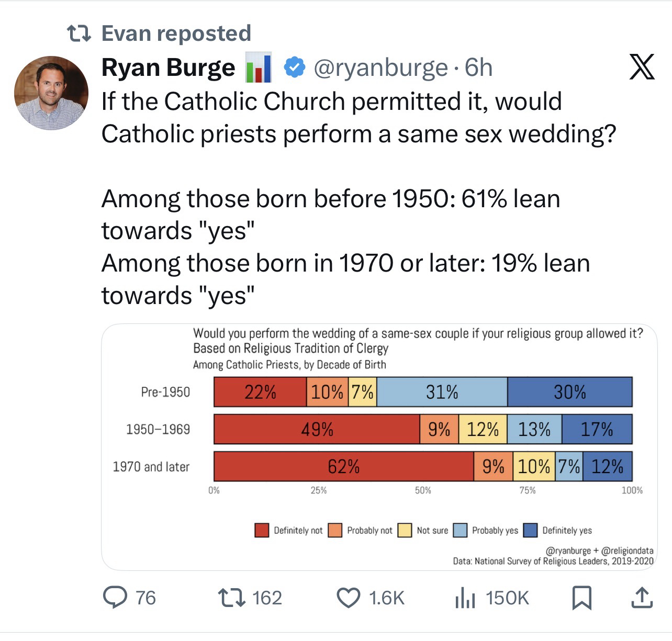
Task: Click the blue verified badge
Action: pyautogui.click(x=295, y=68)
